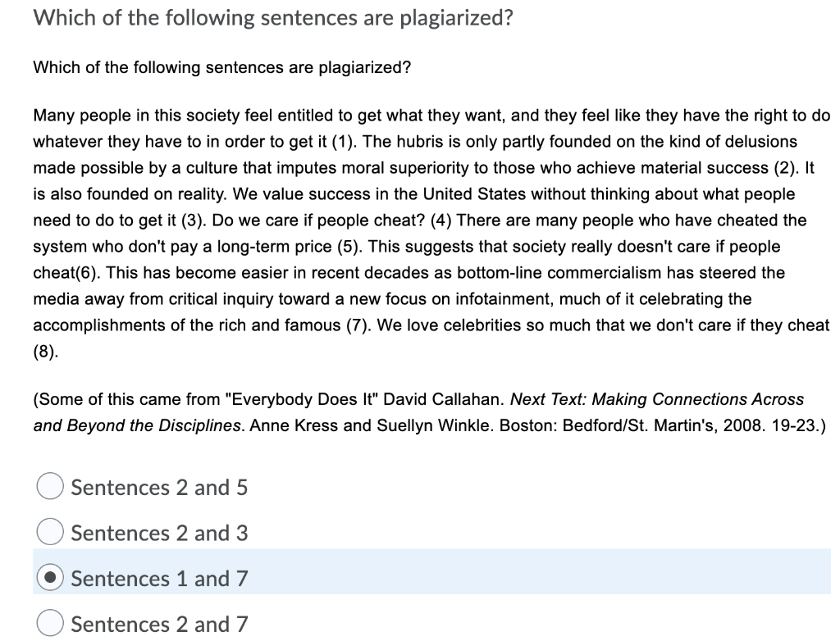Choose the answer Sentences 2 and 3
Screen dimensions: 840x641
[x=50, y=531]
